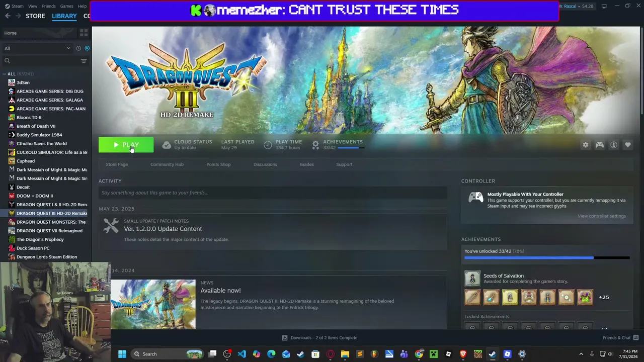644x362 pixels.
Task: Select Bloons TD 6 in the library
Action: pyautogui.click(x=29, y=118)
